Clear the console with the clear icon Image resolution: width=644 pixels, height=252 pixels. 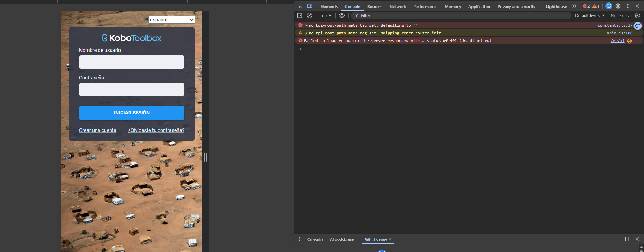310,15
